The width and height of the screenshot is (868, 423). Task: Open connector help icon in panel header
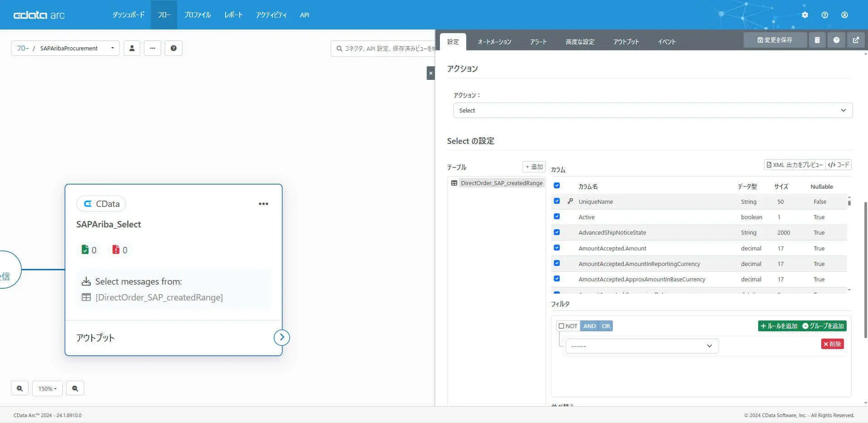click(x=836, y=40)
